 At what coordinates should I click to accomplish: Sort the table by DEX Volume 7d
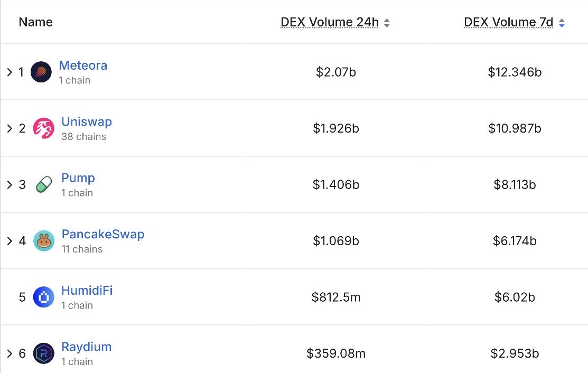(508, 22)
